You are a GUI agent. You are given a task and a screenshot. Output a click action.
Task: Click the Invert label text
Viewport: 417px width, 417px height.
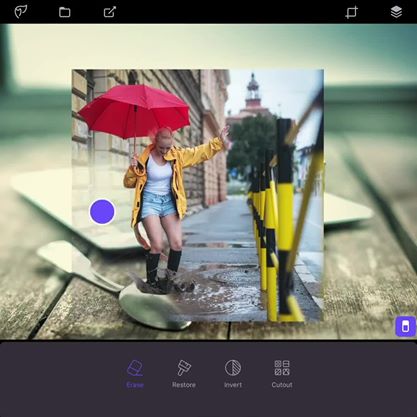[233, 385]
